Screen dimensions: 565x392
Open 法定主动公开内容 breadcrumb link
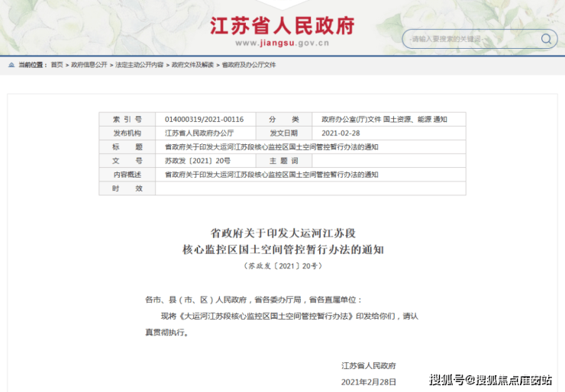(140, 65)
